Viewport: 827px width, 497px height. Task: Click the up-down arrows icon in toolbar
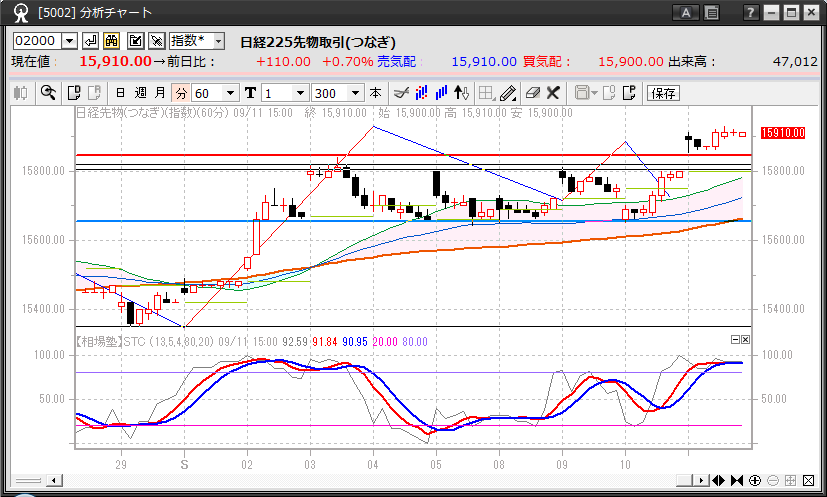click(461, 93)
